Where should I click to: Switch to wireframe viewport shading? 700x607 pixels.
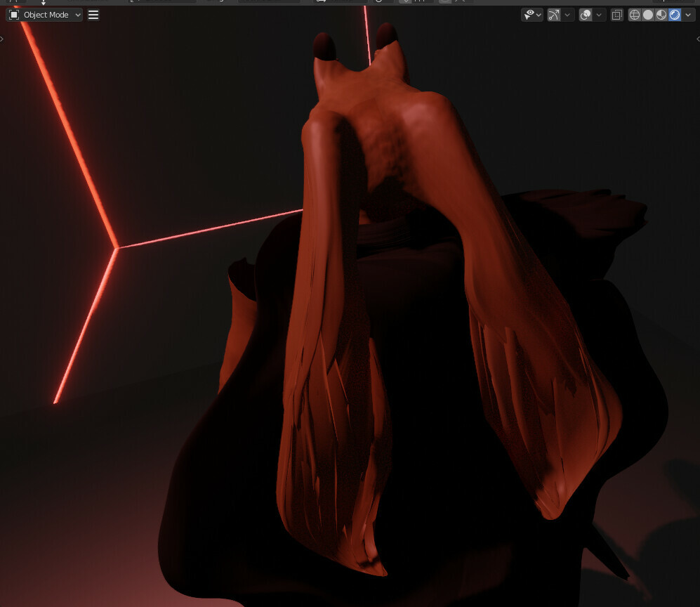635,15
